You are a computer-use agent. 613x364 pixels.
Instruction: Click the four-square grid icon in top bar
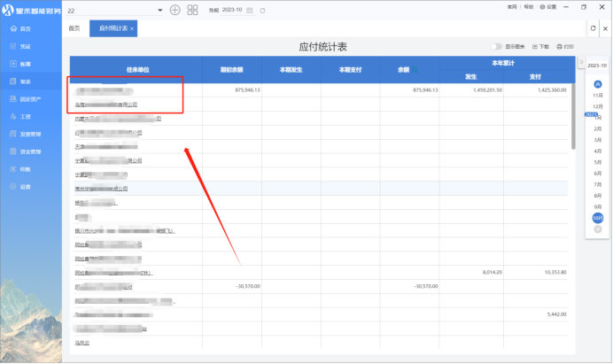193,10
